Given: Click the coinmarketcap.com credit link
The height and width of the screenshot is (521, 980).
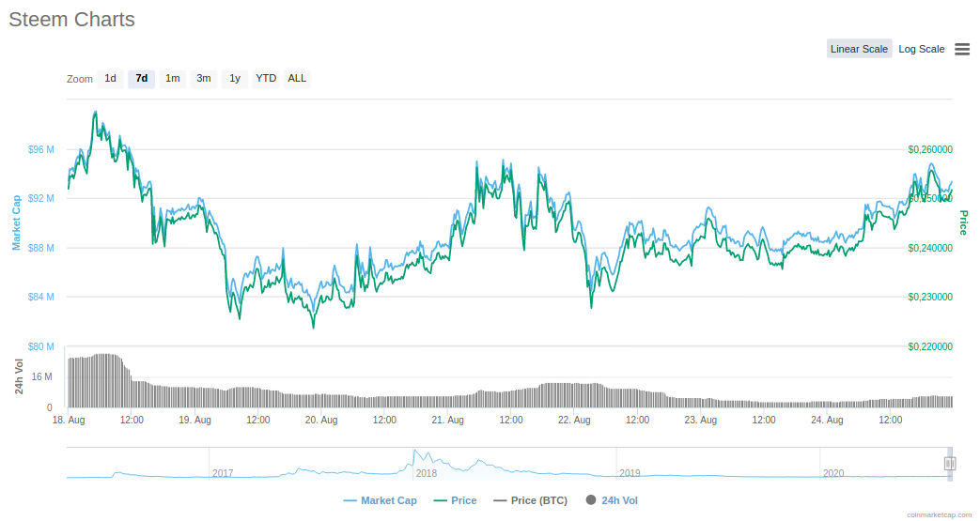Looking at the screenshot, I should pyautogui.click(x=939, y=514).
